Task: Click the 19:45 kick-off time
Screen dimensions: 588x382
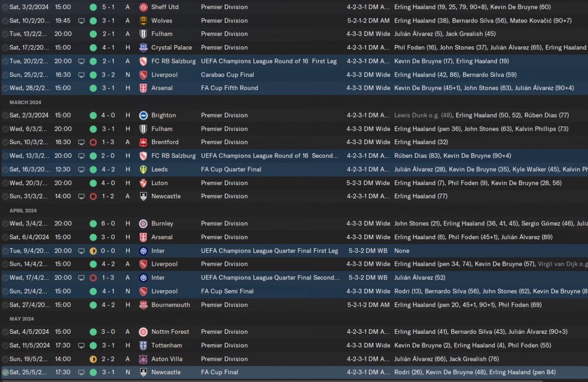Action: (63, 21)
